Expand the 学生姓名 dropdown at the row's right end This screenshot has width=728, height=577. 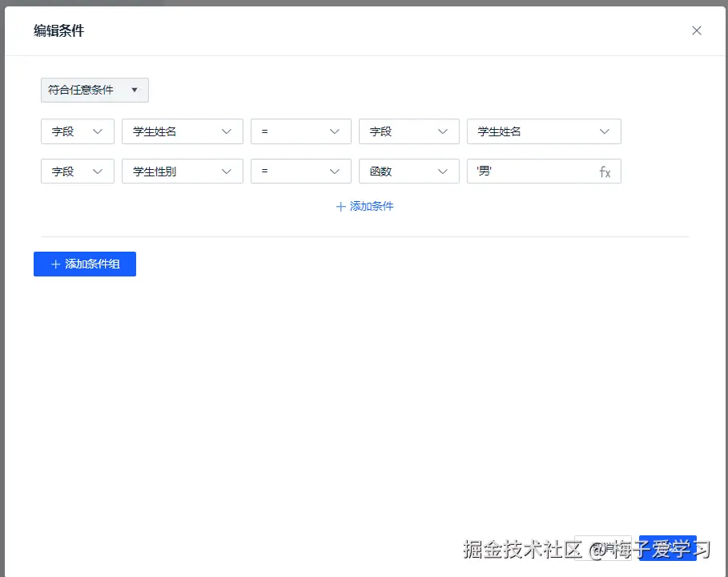(544, 131)
